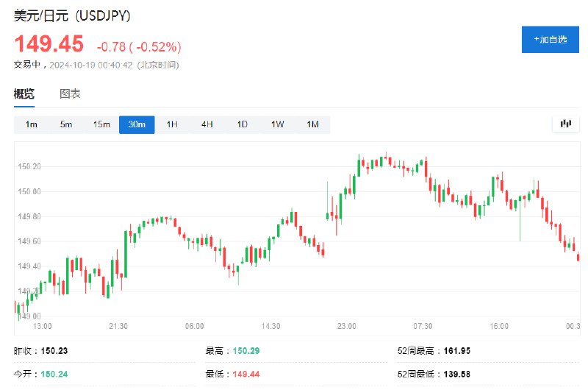Viewport: 588px width, 390px height.
Task: Click the 07:30 time axis label
Action: click(423, 326)
